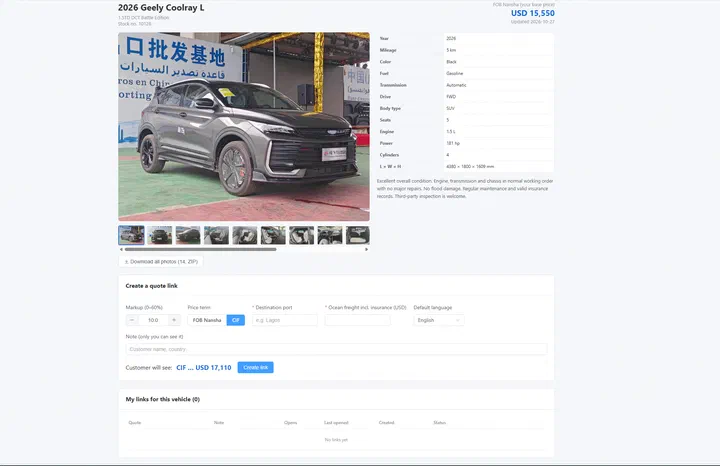Decrease markup with the minus button
The height and width of the screenshot is (466, 720).
click(132, 320)
